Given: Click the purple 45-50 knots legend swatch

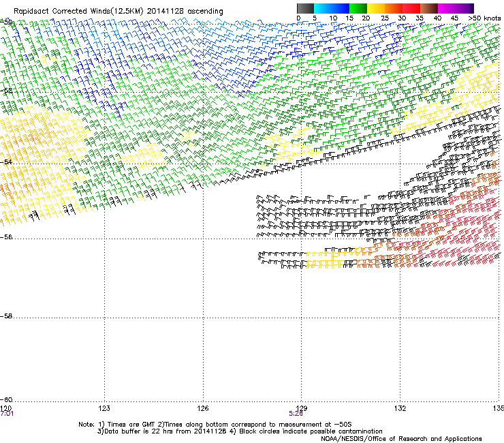Looking at the screenshot, I should 464,8.
